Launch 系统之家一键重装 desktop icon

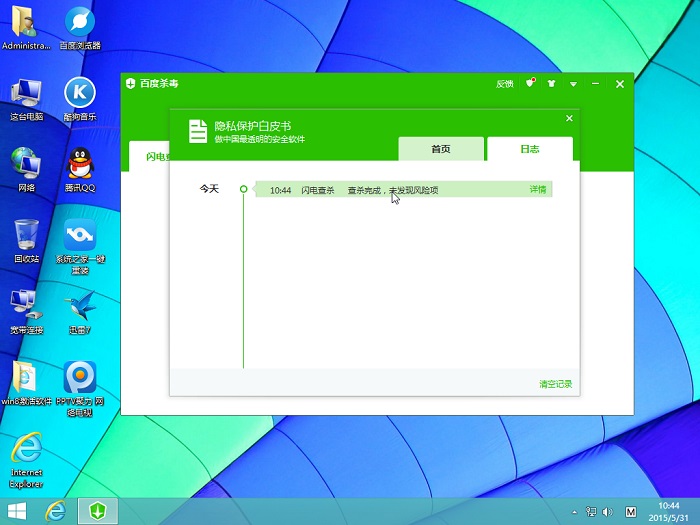tap(80, 247)
